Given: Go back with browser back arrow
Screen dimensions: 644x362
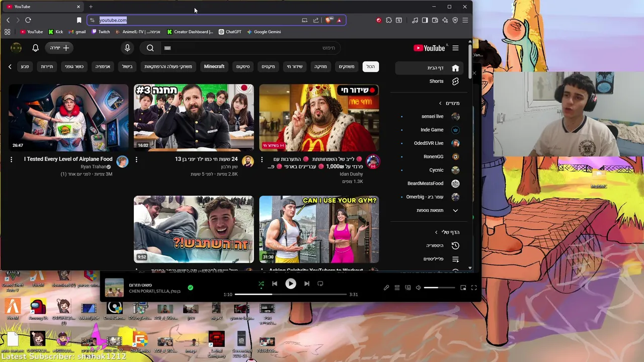Looking at the screenshot, I should pos(8,20).
